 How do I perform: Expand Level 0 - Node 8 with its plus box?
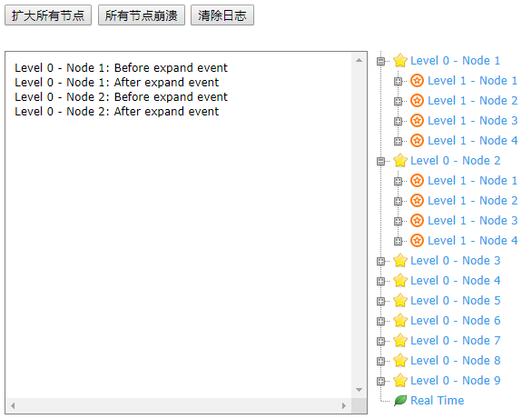tap(380, 361)
